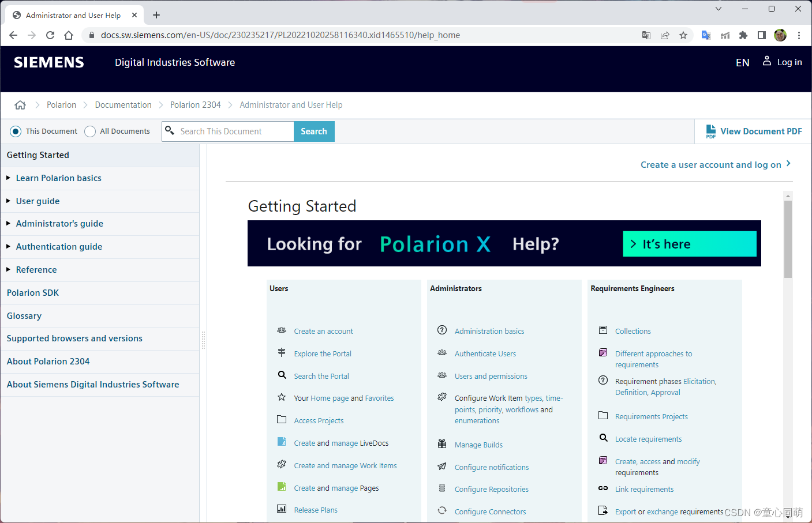Open the Chrome profile avatar
This screenshot has height=523, width=812.
pyautogui.click(x=780, y=35)
